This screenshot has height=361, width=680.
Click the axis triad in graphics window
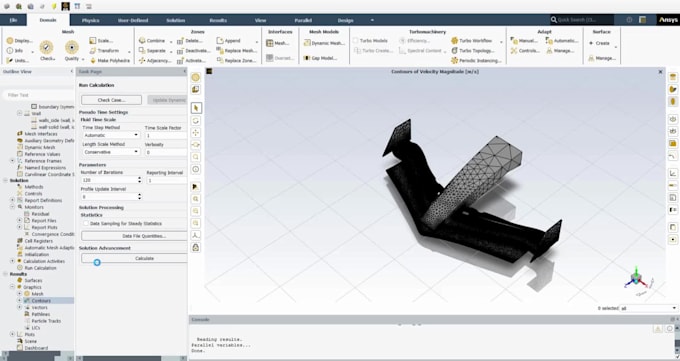(x=635, y=279)
